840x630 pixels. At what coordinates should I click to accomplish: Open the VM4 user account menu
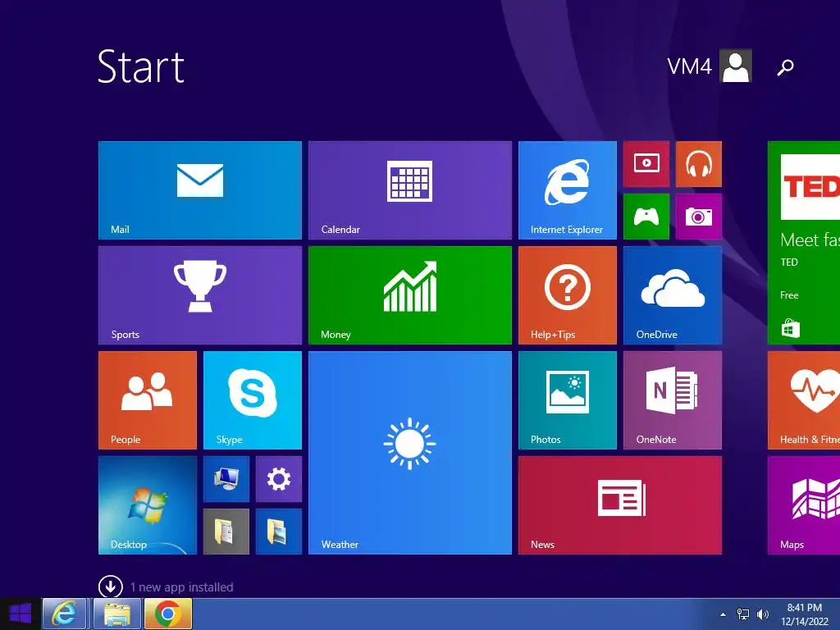709,66
